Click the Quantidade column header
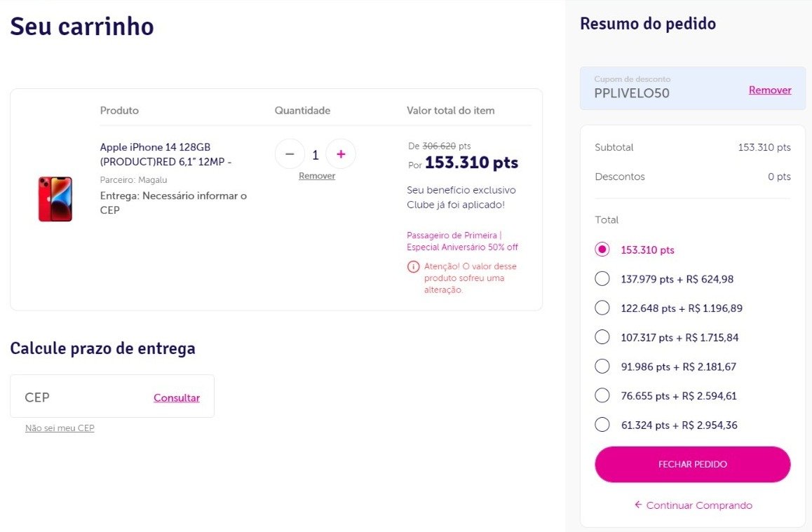Screen dimensions: 812x532 point(302,110)
